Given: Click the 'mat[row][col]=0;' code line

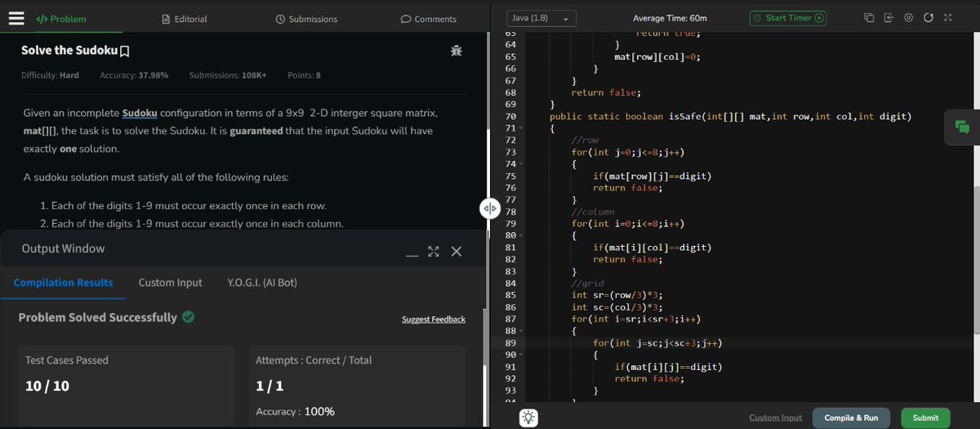Looking at the screenshot, I should 657,57.
